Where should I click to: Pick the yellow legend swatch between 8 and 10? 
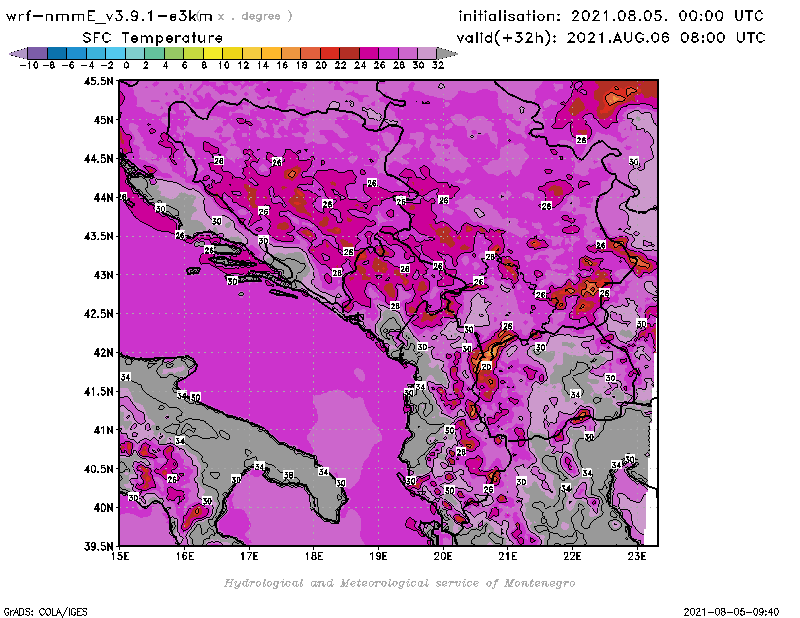coord(213,53)
